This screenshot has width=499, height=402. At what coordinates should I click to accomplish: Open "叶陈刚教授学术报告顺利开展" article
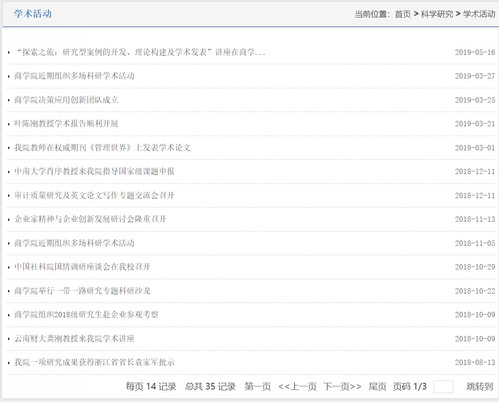(66, 124)
